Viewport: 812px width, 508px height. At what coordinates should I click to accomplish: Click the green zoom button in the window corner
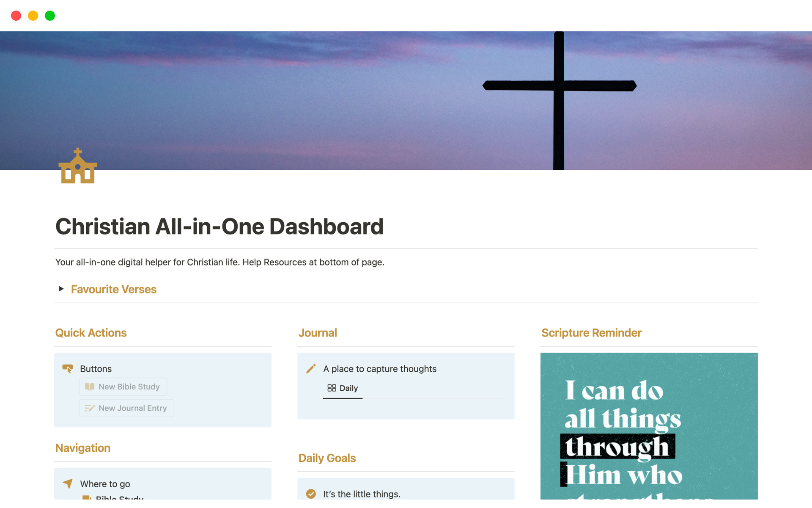click(49, 15)
